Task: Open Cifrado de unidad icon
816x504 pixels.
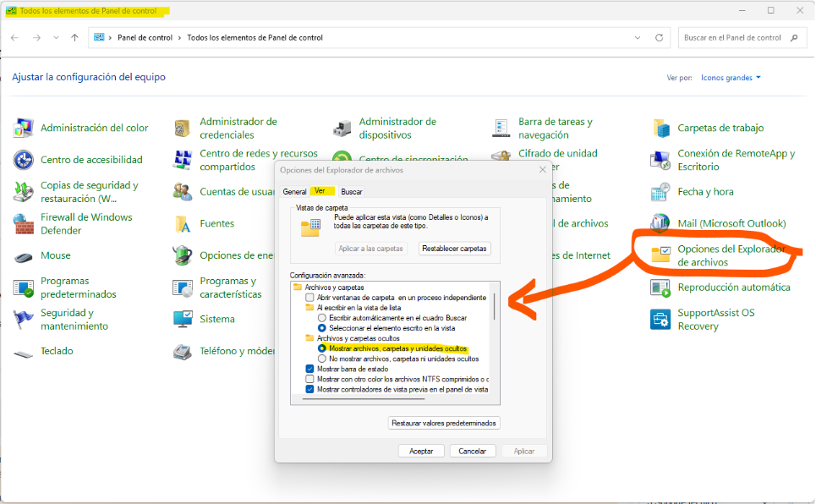Action: coord(501,156)
